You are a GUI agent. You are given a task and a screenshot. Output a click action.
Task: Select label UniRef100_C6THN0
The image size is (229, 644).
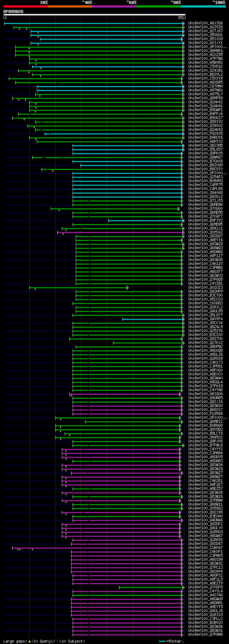(x=205, y=86)
